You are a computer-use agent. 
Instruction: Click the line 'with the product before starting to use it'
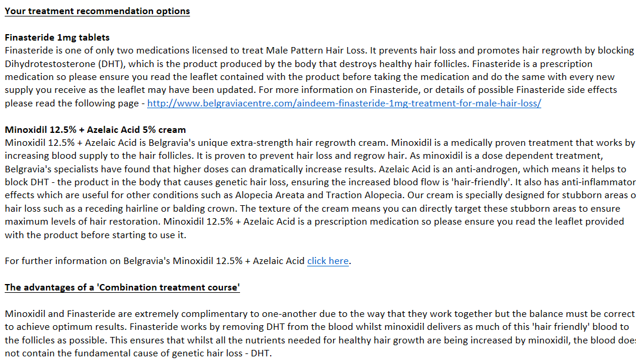click(x=95, y=235)
